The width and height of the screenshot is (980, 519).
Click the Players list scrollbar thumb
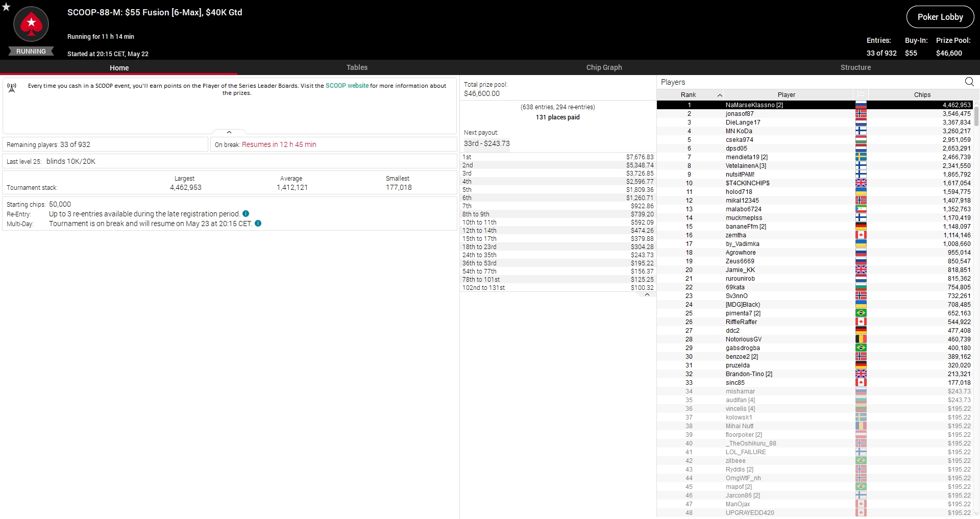976,115
